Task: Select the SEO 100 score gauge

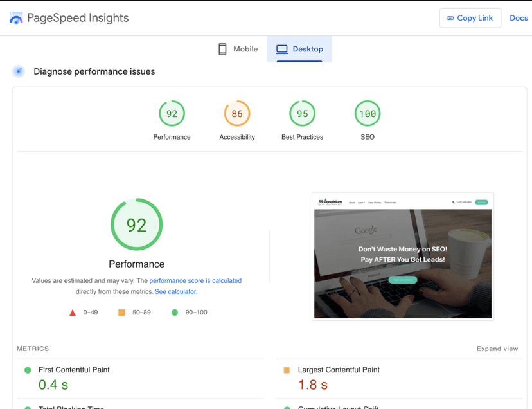Action: point(368,114)
